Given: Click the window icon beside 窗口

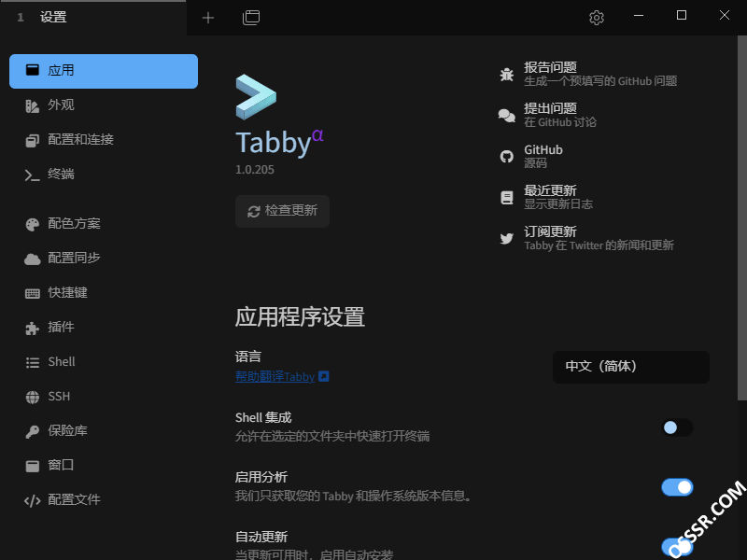Looking at the screenshot, I should pos(33,466).
